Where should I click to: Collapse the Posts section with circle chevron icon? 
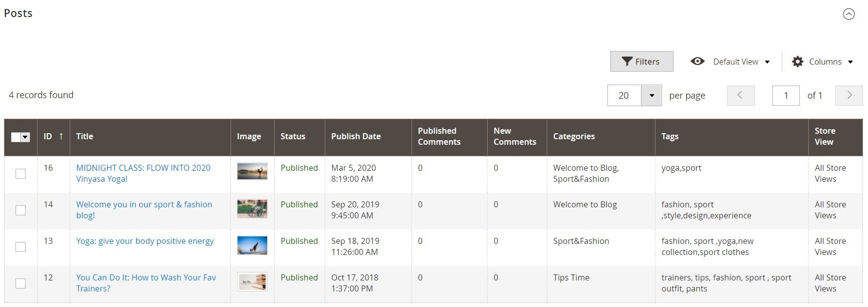pyautogui.click(x=848, y=14)
